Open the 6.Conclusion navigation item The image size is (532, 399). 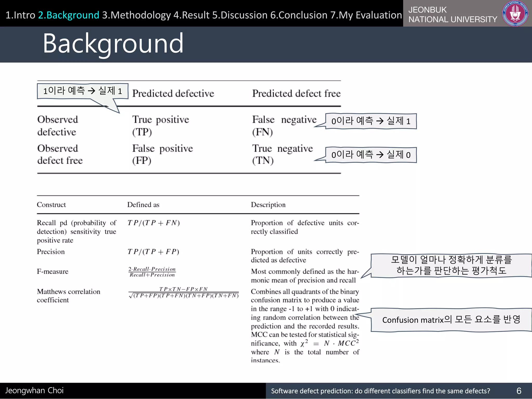tap(299, 15)
